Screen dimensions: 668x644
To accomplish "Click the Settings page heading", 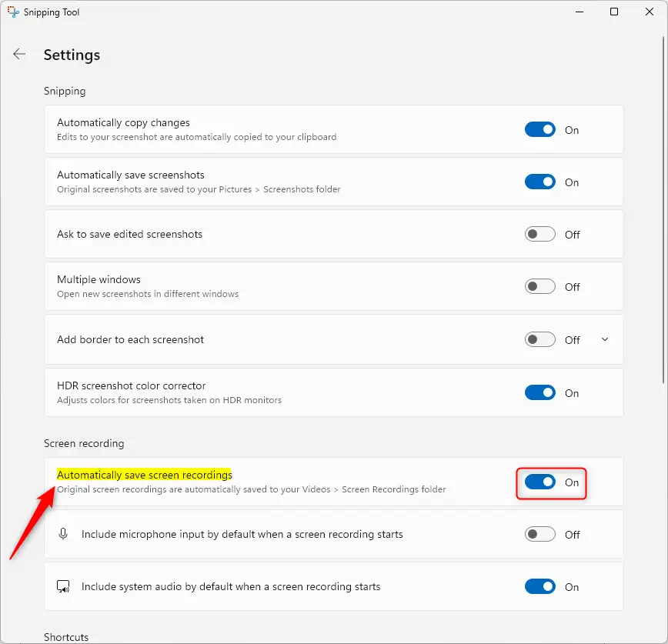I will click(x=72, y=55).
